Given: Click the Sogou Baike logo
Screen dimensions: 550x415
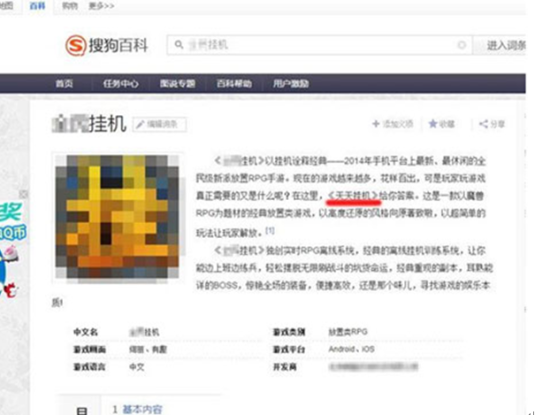Looking at the screenshot, I should (x=107, y=45).
